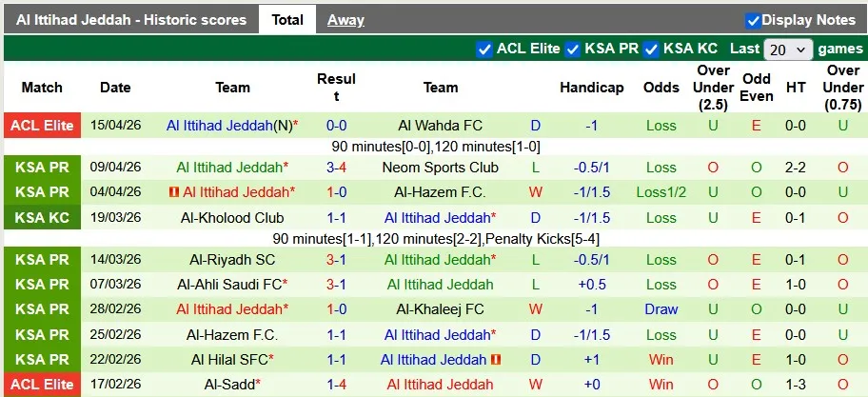The image size is (868, 397).
Task: Click the red card icon beside Al Ittihad Jeddah vs Al-Hazem
Action: tap(174, 192)
